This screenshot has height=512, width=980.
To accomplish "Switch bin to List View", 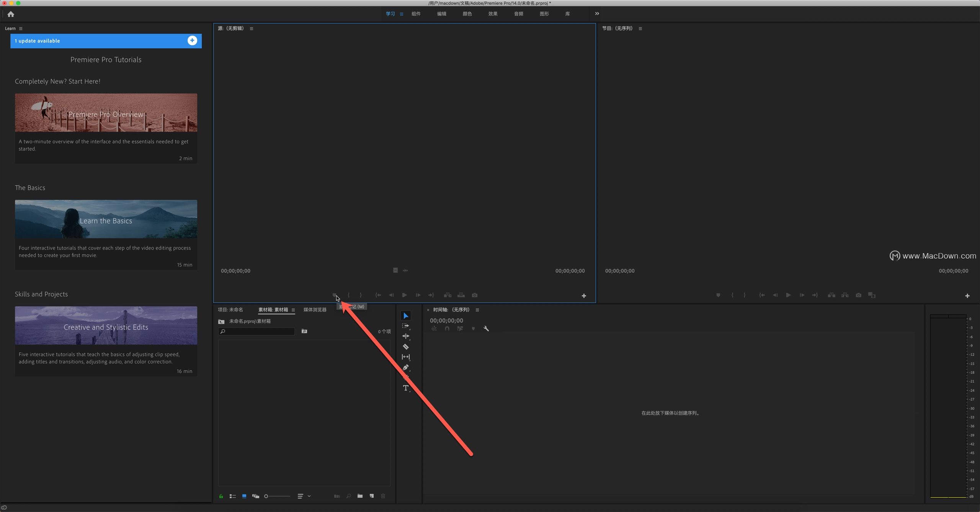I will pos(232,496).
